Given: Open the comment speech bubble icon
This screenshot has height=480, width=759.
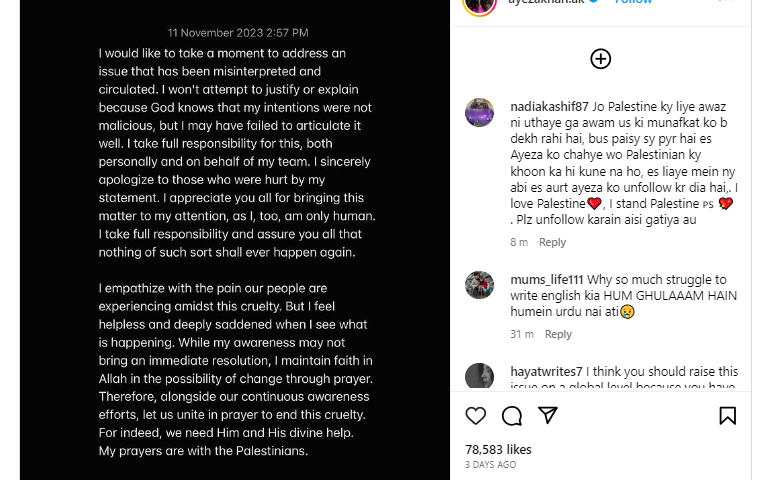Looking at the screenshot, I should [x=512, y=415].
